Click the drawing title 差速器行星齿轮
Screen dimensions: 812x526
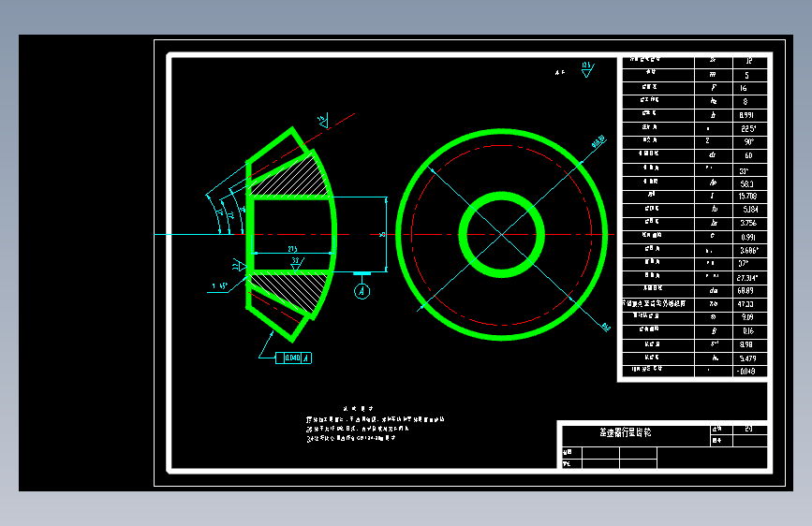(x=626, y=432)
